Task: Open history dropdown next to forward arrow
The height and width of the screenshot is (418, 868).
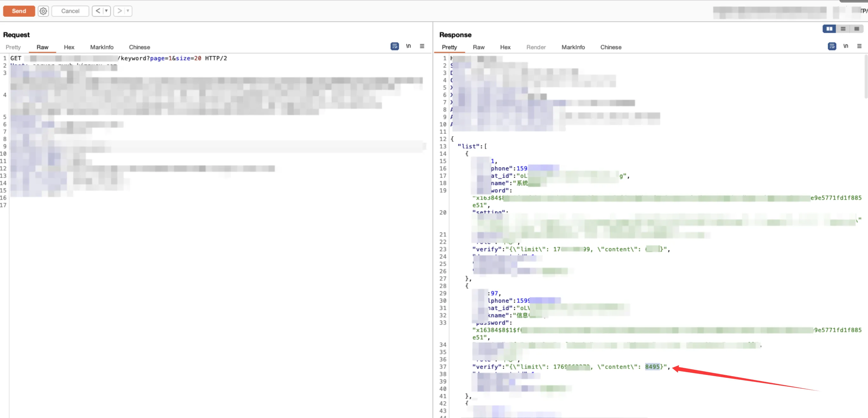Action: click(128, 11)
